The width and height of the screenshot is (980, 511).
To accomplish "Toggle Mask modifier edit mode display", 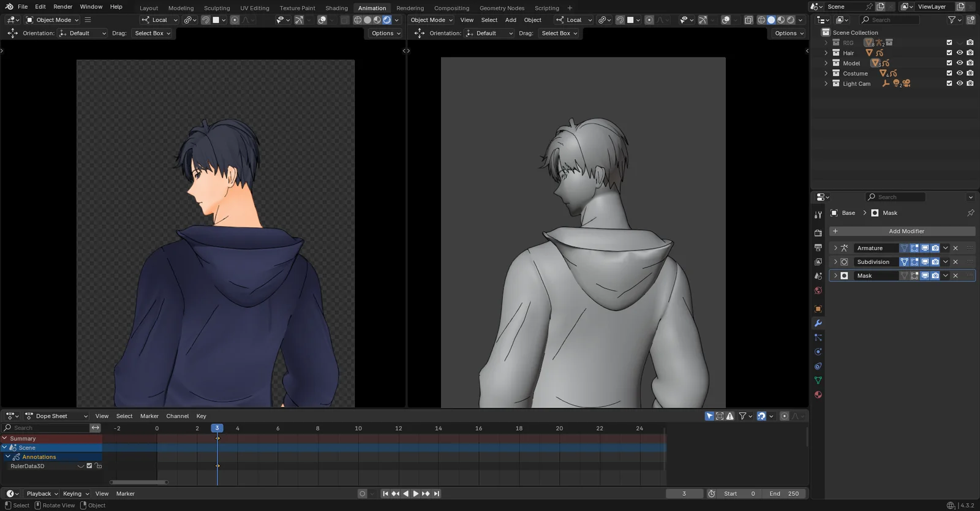I will (914, 276).
